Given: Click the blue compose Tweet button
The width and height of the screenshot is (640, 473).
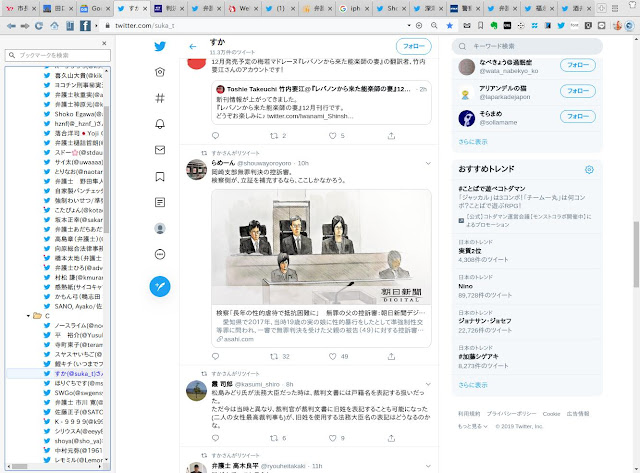Looking at the screenshot, I should point(160,286).
